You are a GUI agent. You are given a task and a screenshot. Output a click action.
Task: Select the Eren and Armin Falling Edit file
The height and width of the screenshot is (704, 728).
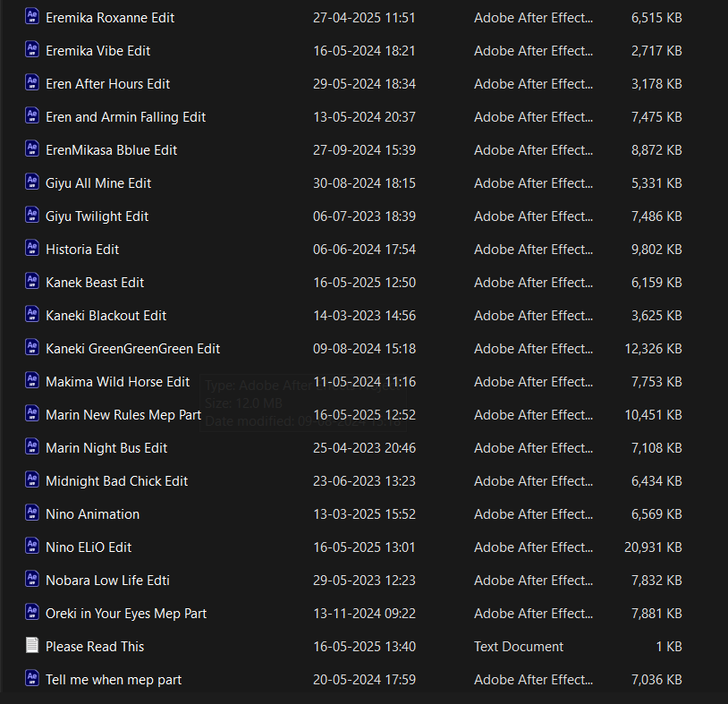click(x=125, y=117)
